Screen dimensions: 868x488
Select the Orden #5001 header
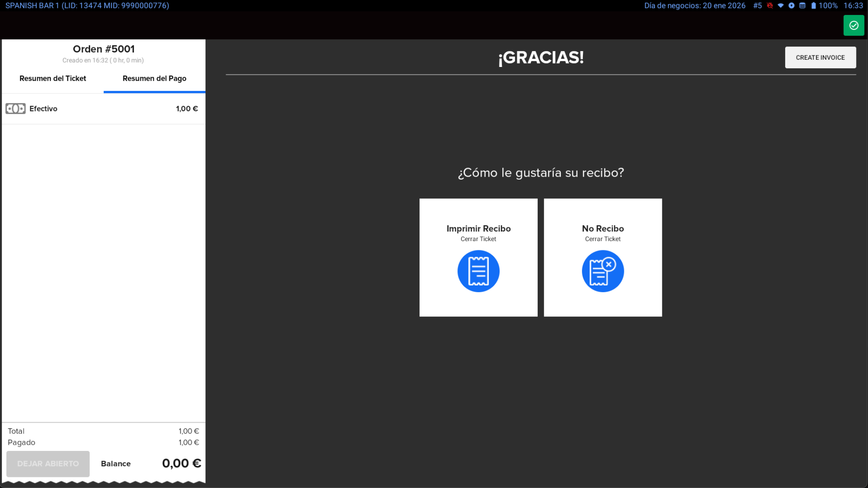click(103, 49)
